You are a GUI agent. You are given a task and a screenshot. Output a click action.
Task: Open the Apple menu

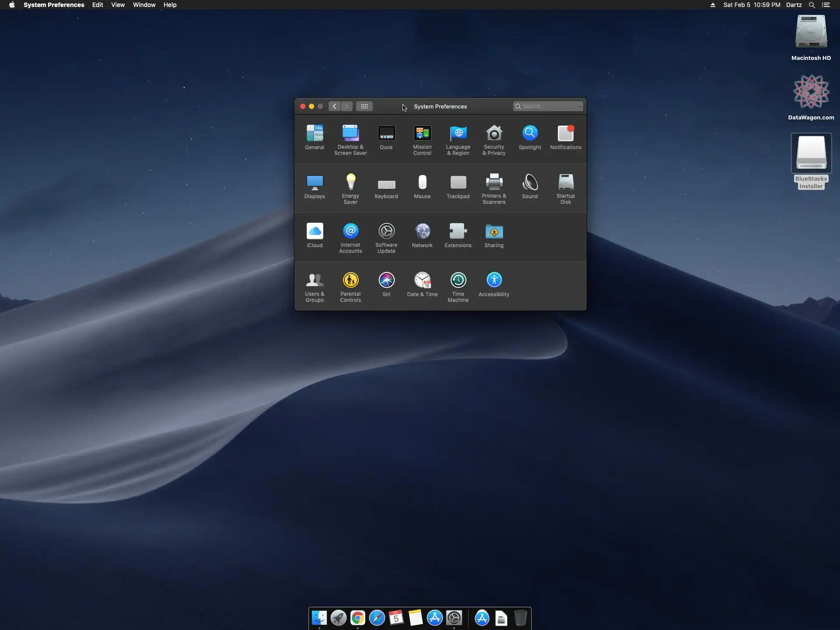click(12, 5)
